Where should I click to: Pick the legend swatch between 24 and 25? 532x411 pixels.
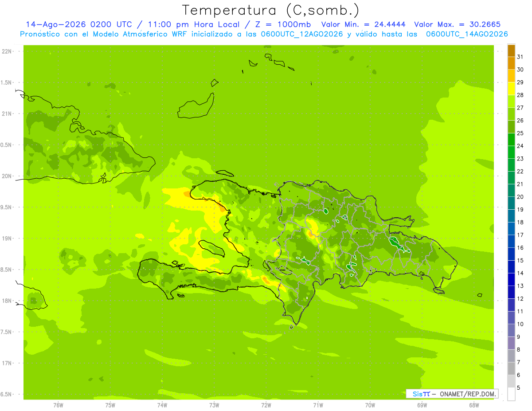511,140
